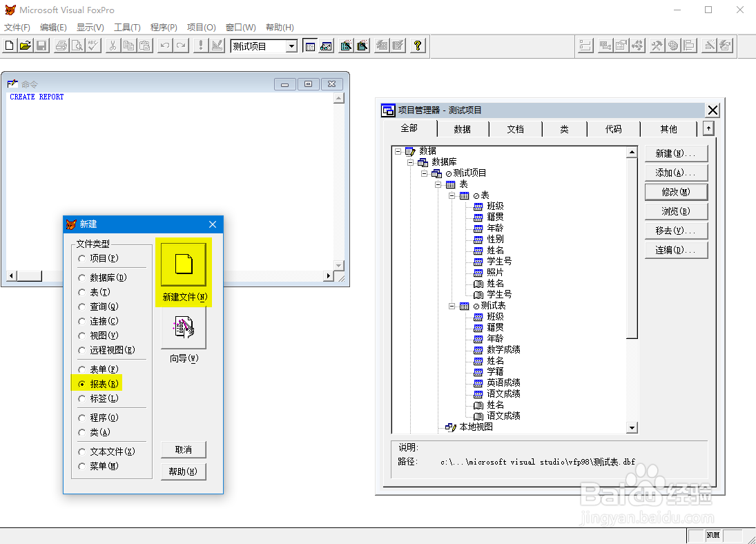Collapse the 测试项目 database tree node
Image resolution: width=756 pixels, height=544 pixels.
[425, 173]
